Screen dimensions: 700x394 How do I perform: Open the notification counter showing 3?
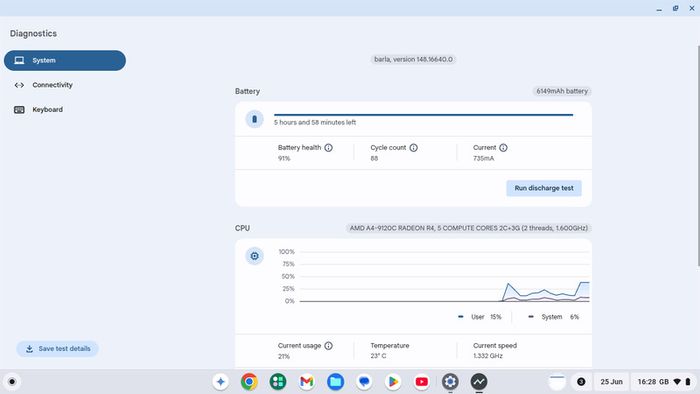581,382
